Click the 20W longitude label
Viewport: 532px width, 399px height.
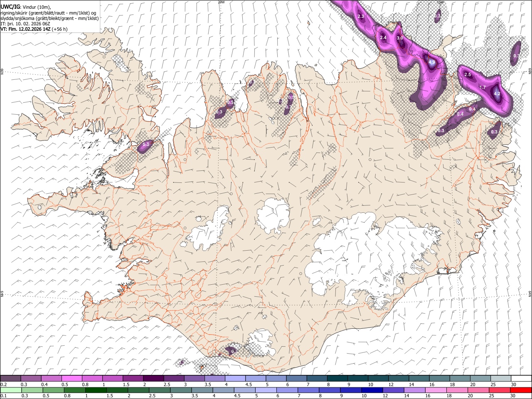pos(221,2)
